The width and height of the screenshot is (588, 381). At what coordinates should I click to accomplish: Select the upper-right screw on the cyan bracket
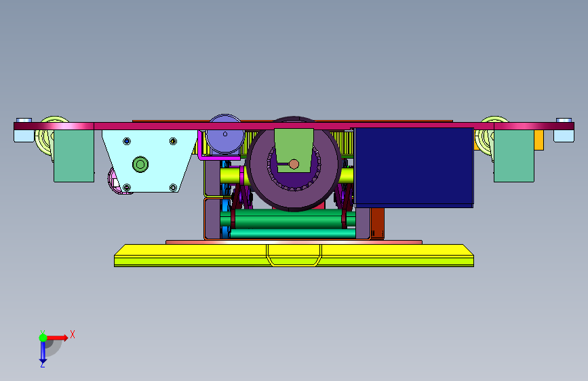[x=173, y=141]
